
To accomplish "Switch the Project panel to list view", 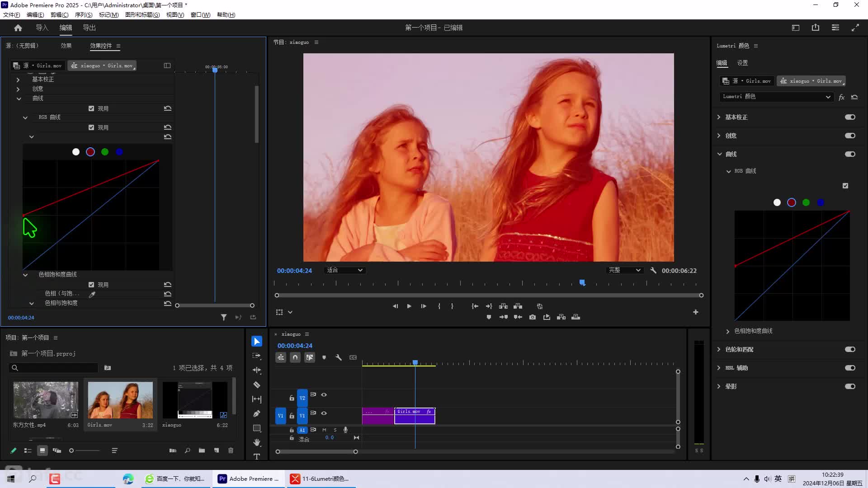I will pos(28,450).
